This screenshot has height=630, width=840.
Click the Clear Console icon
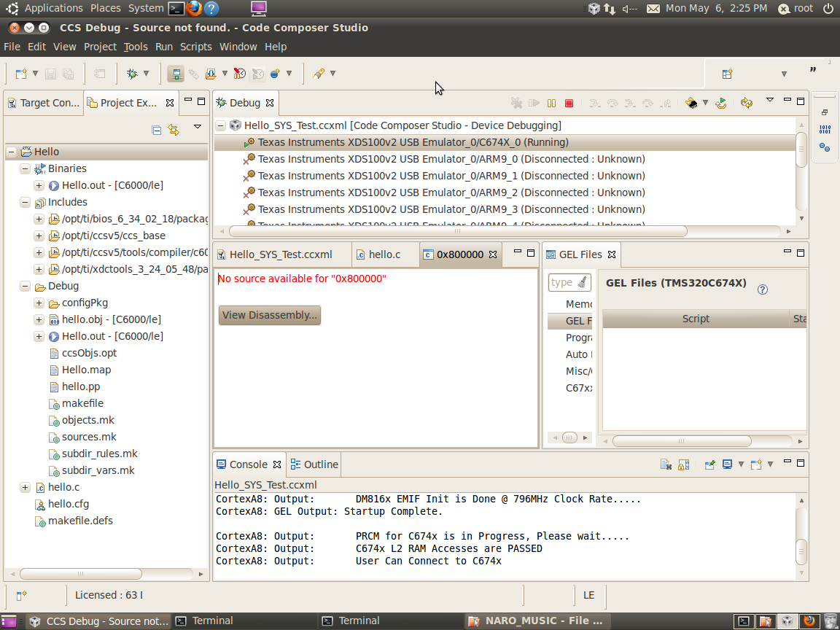(x=665, y=464)
